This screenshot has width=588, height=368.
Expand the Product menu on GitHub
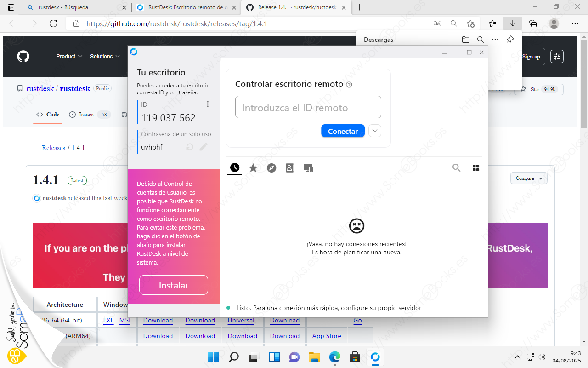(x=69, y=57)
